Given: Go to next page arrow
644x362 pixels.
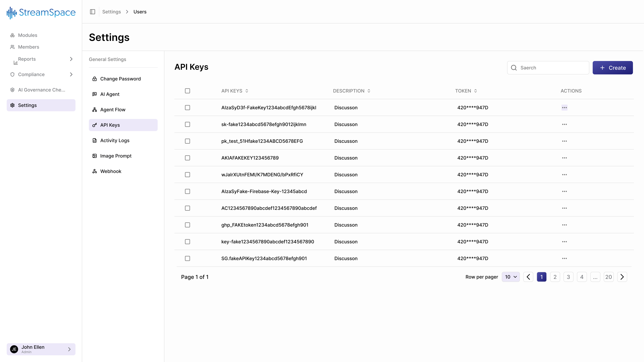Looking at the screenshot, I should (x=622, y=277).
